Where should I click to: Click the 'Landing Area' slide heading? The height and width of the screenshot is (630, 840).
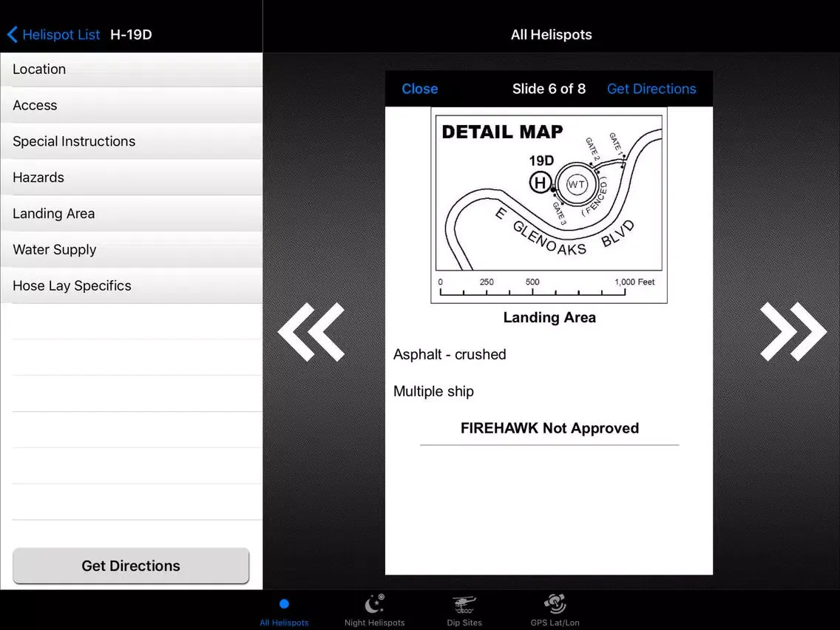(x=549, y=318)
